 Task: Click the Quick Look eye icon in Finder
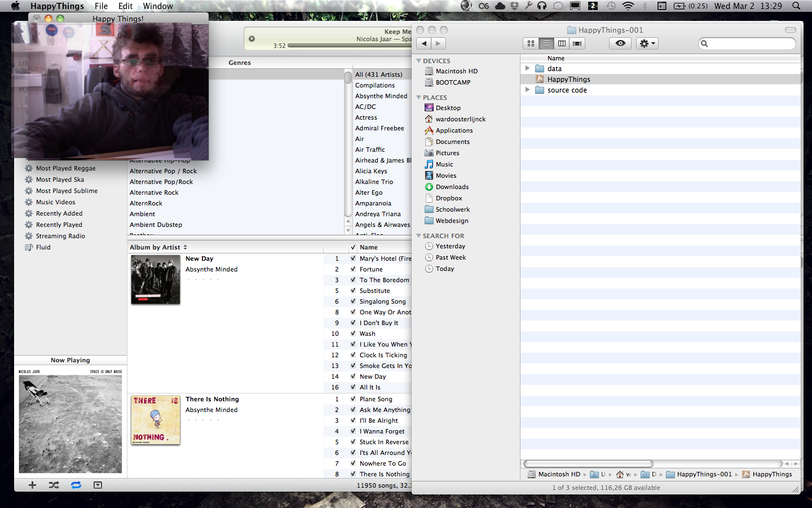620,43
